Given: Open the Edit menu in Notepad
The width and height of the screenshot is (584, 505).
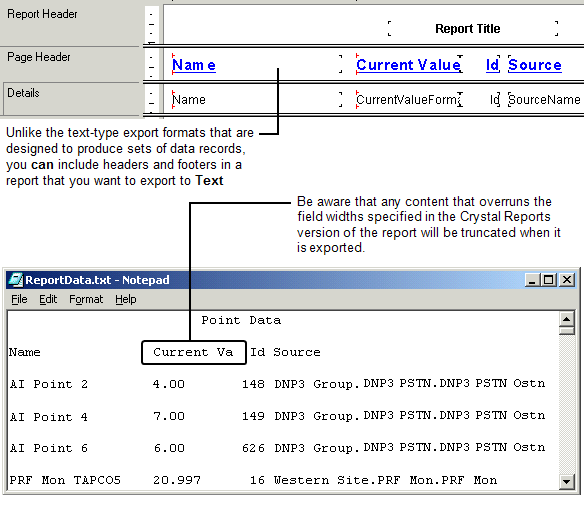Looking at the screenshot, I should [x=48, y=299].
